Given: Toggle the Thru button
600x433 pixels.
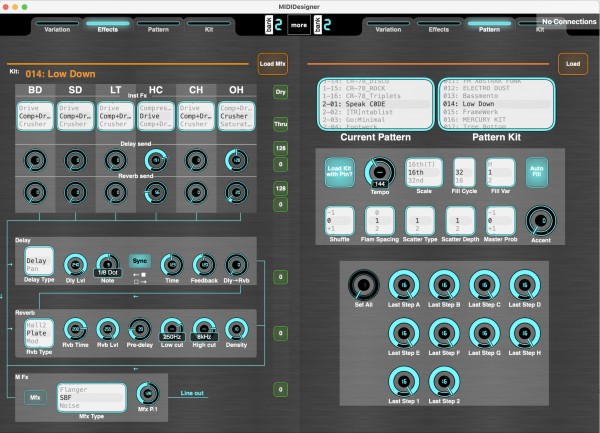Looking at the screenshot, I should pyautogui.click(x=280, y=124).
